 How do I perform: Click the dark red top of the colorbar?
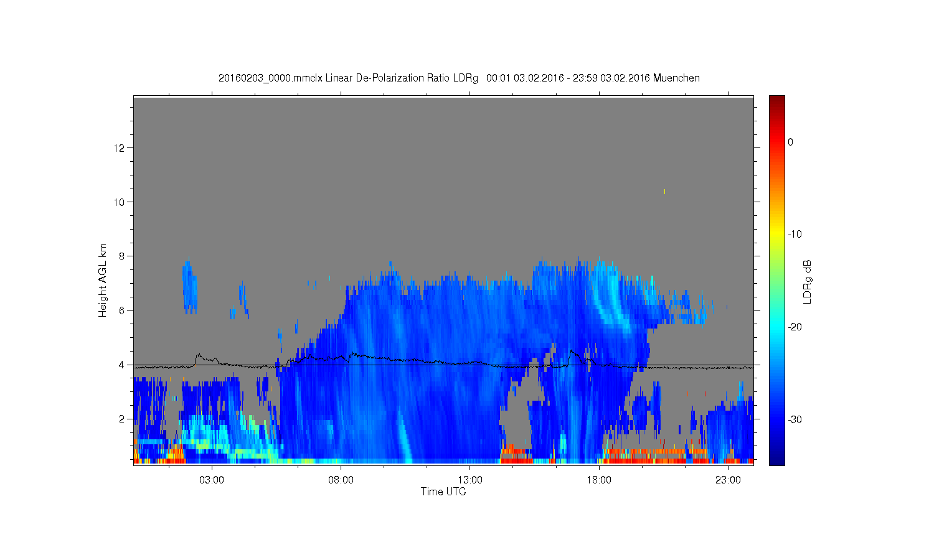coord(776,101)
